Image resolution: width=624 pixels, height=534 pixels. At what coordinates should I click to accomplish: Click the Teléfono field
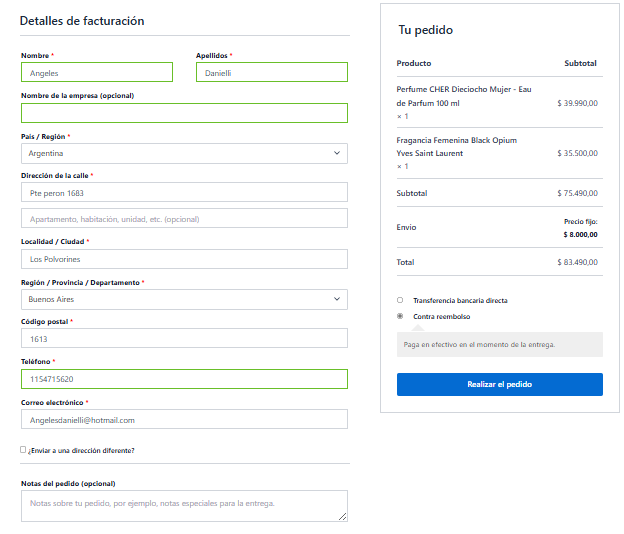184,379
